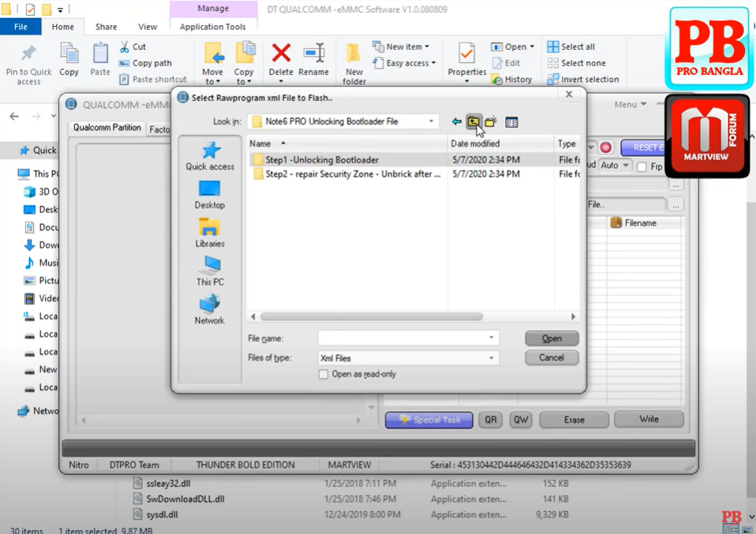
Task: Expand the File name combo box arrow
Action: pyautogui.click(x=491, y=338)
